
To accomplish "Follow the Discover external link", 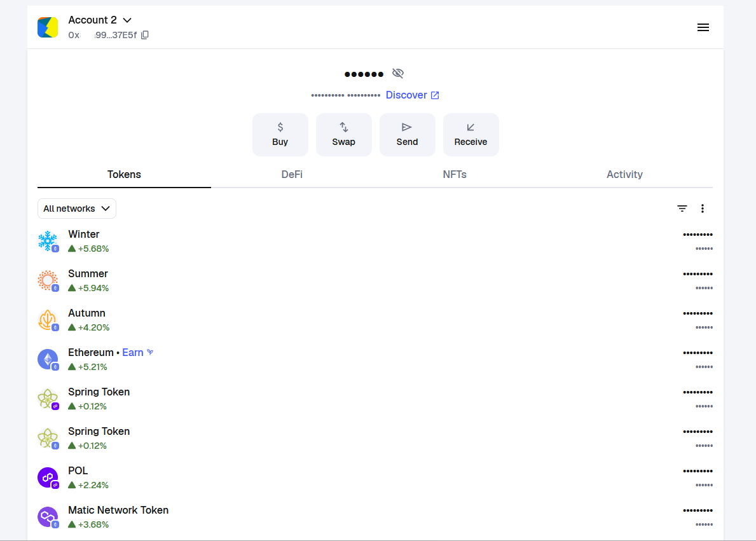I will (412, 95).
